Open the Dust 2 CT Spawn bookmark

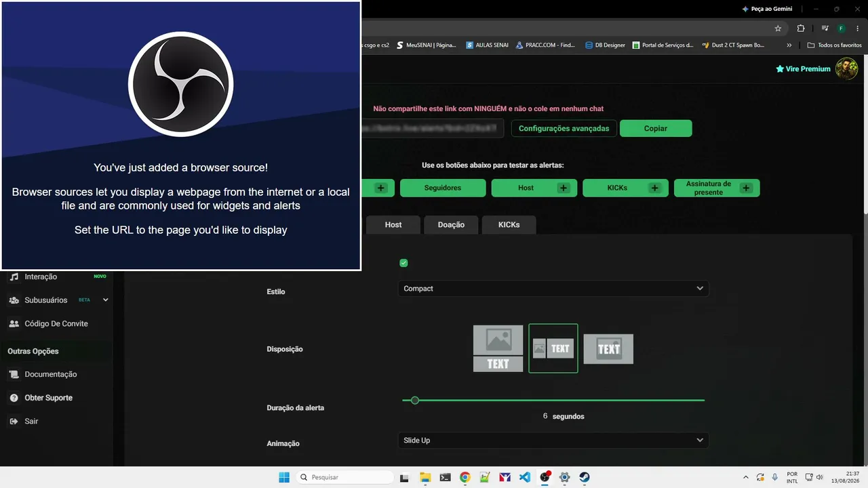coord(732,45)
